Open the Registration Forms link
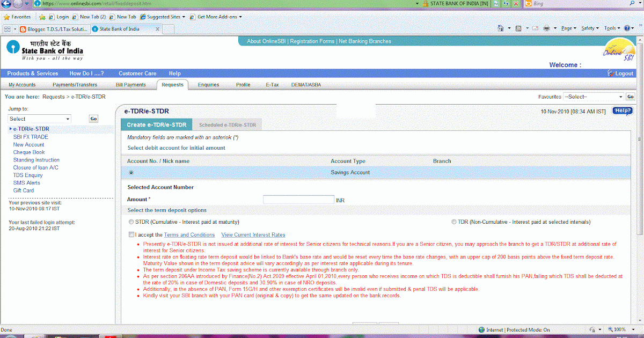 click(x=312, y=41)
